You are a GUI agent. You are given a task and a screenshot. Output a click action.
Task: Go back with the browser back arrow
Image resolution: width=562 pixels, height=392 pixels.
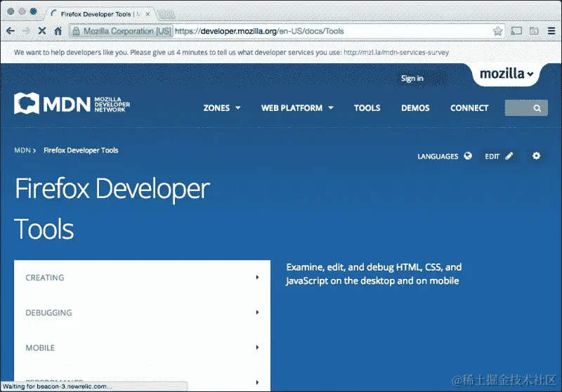[x=11, y=31]
